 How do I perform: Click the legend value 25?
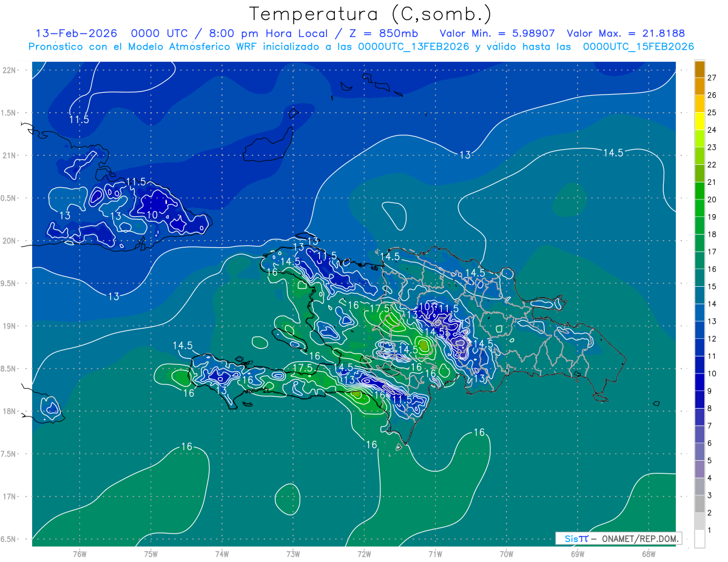(x=712, y=112)
